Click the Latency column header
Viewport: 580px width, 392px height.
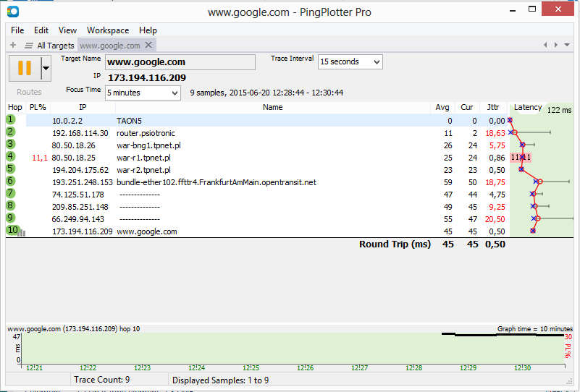tap(527, 107)
